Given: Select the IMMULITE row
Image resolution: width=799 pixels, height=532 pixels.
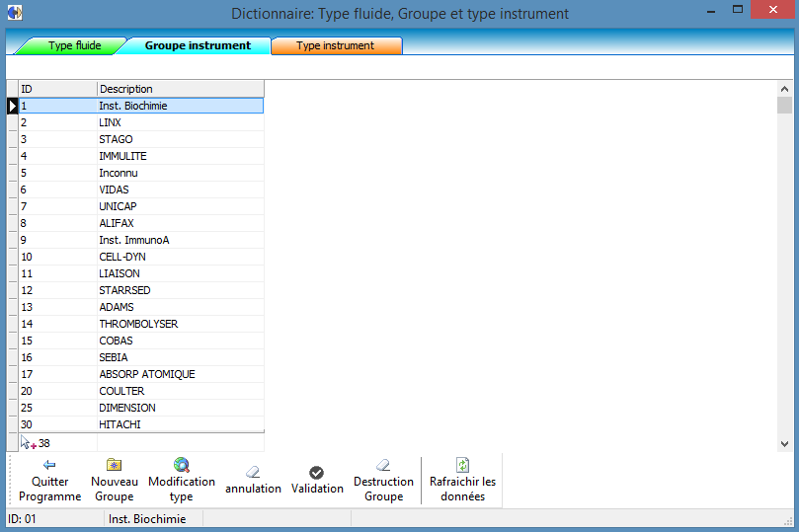Looking at the screenshot, I should click(141, 156).
